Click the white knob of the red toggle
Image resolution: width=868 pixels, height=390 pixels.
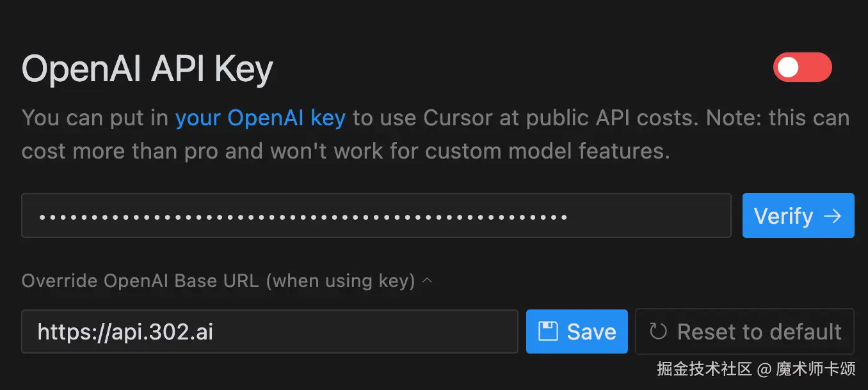(789, 67)
